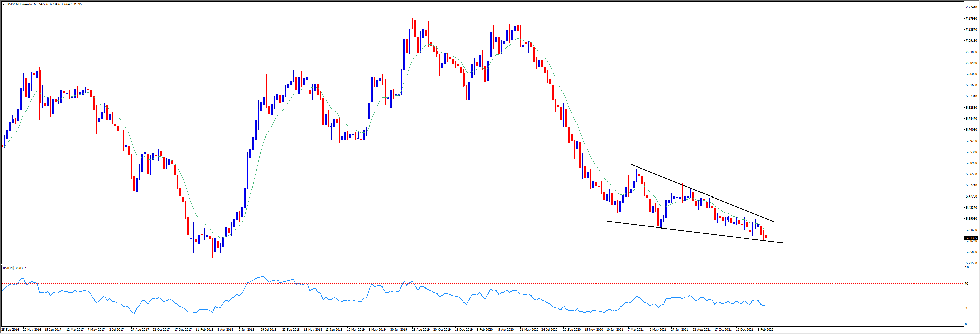Viewport: 980px width, 334px height.
Task: Click the RSI 100 scale label
Action: [x=968, y=268]
